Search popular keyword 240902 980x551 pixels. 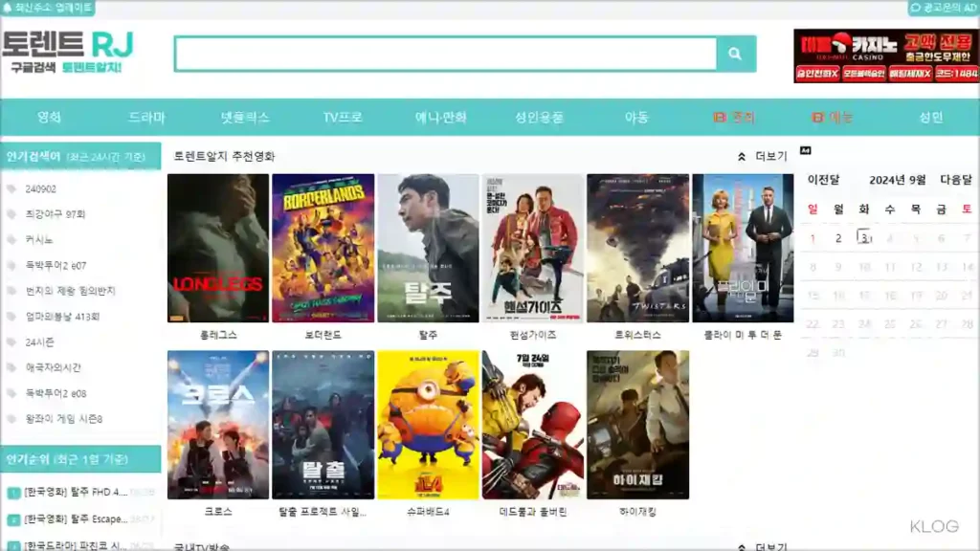coord(40,188)
